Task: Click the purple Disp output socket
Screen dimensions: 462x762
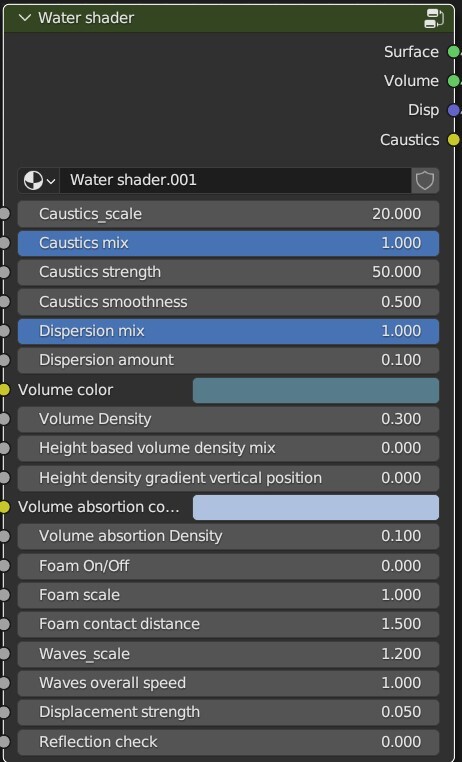Action: pos(453,110)
